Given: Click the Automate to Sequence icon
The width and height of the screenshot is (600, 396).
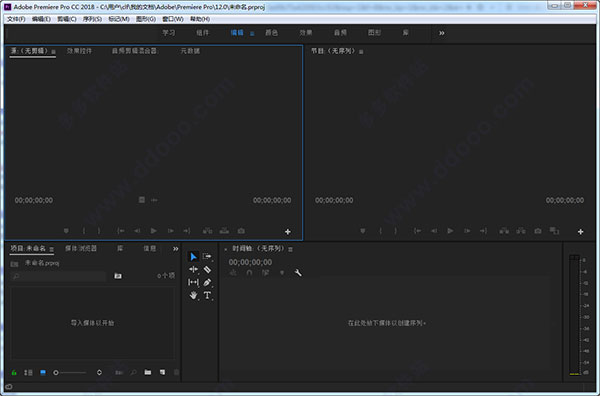Looking at the screenshot, I should point(119,372).
